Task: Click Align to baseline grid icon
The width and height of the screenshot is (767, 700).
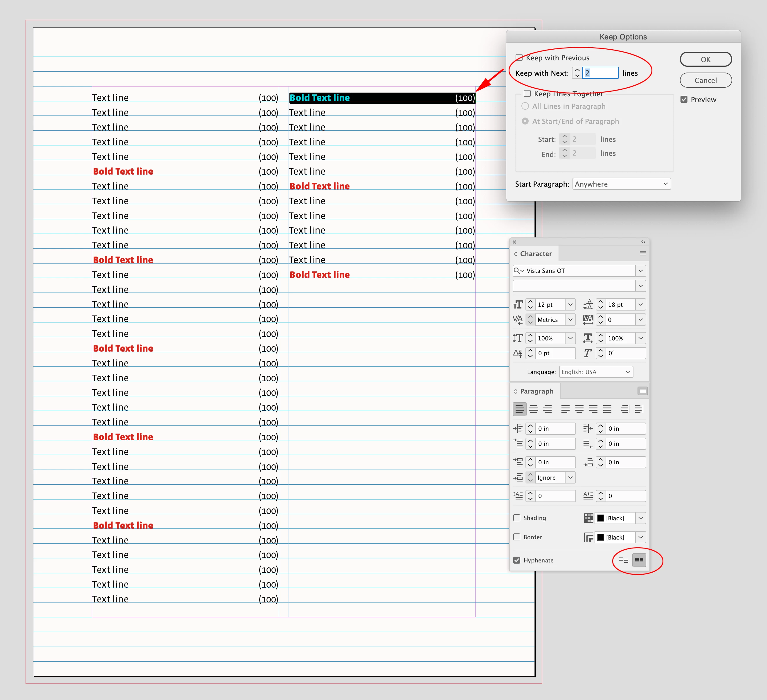Action: (x=639, y=560)
